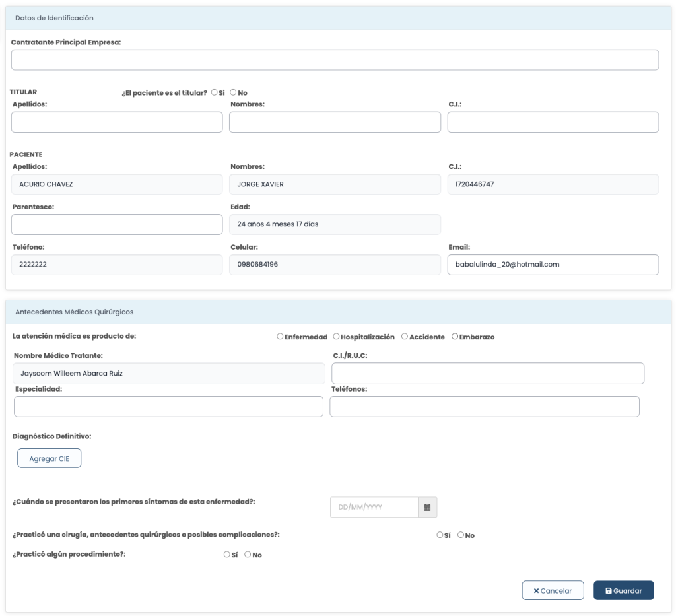Image resolution: width=676 pixels, height=616 pixels.
Task: Click the calendar icon beside the date field
Action: click(427, 507)
